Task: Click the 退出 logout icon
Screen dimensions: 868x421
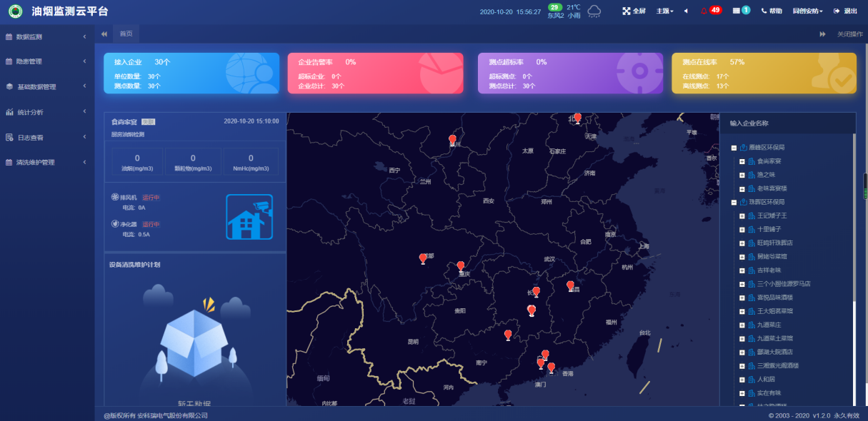Action: coord(837,11)
